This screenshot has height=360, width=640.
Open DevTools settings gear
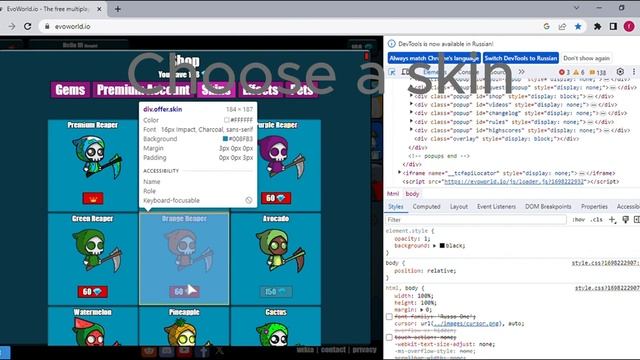coord(620,72)
